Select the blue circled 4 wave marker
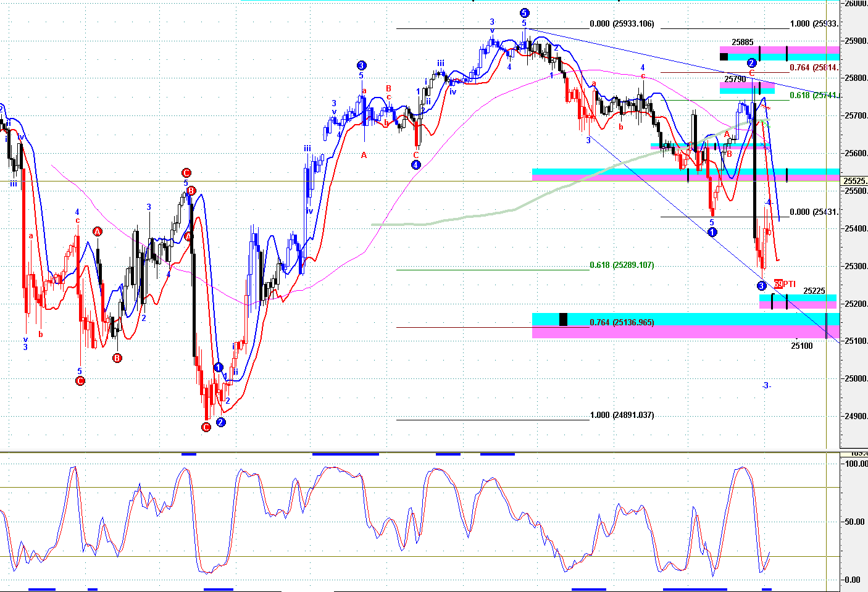The image size is (868, 592). pyautogui.click(x=416, y=165)
